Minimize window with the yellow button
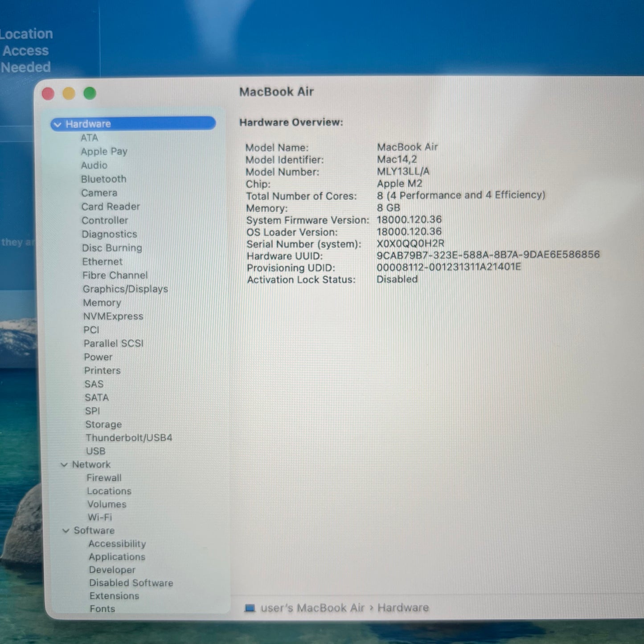The width and height of the screenshot is (644, 644). click(x=69, y=94)
